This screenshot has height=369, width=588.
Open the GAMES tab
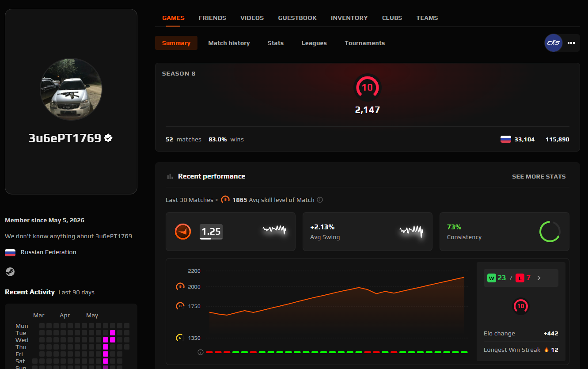[x=174, y=18]
